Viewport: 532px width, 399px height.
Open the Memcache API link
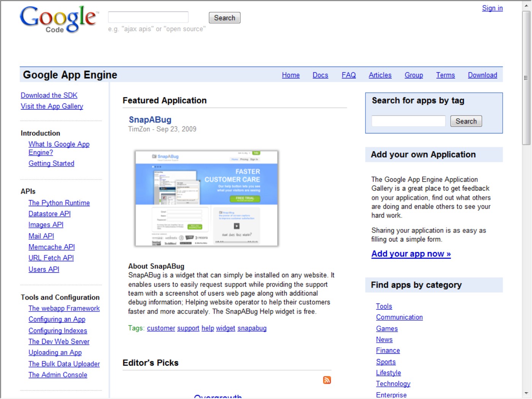click(x=52, y=247)
